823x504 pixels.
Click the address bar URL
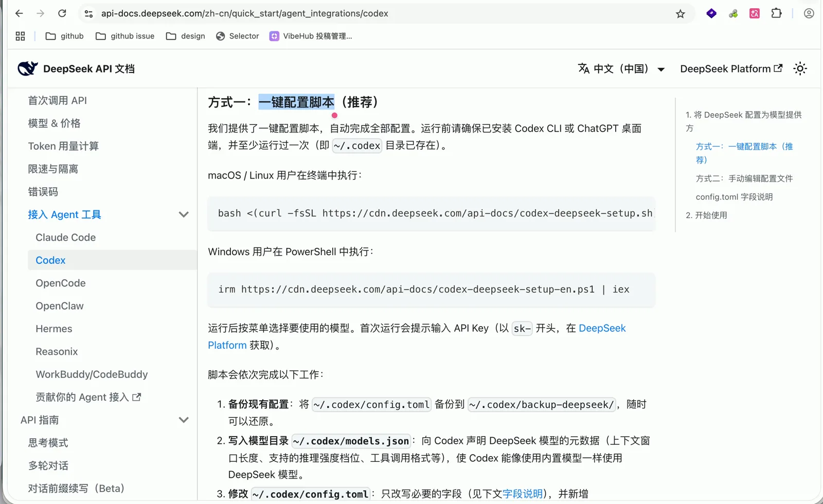tap(245, 13)
